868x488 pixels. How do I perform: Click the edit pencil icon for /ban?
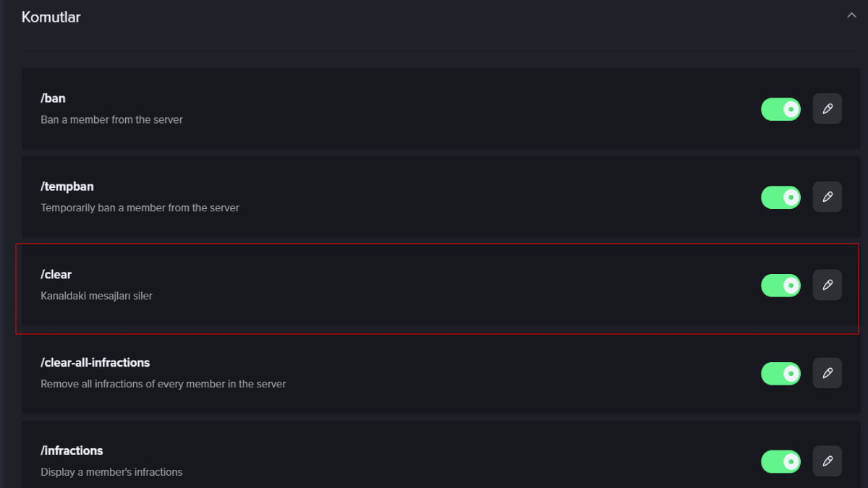point(827,109)
